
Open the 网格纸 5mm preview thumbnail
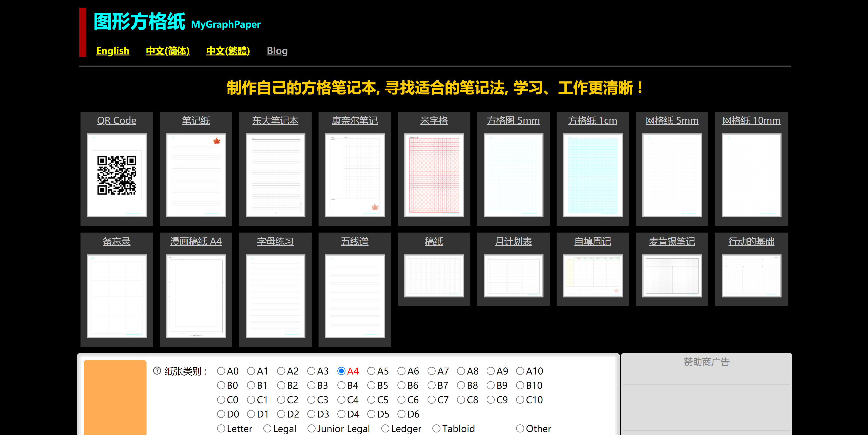pyautogui.click(x=672, y=175)
